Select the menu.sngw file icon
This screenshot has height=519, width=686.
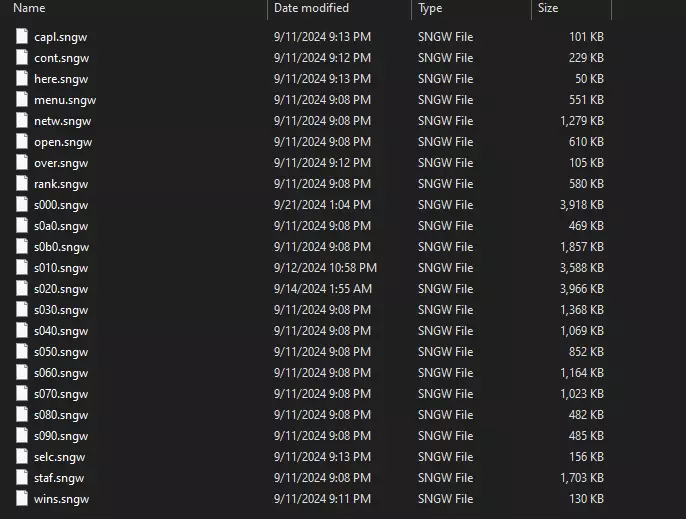23,100
